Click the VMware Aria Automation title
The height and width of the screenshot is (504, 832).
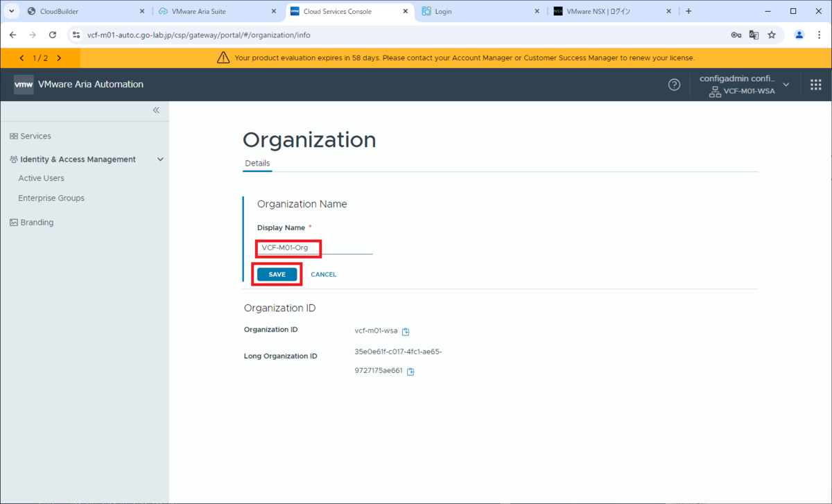[x=91, y=85]
